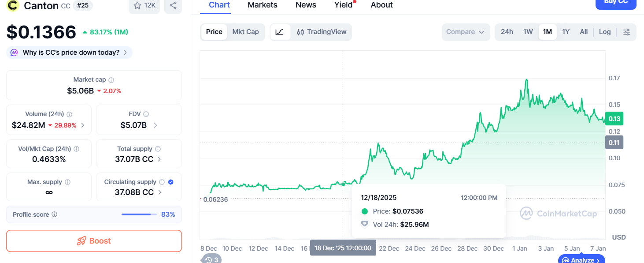Open the chart settings sliders icon
This screenshot has height=263, width=644.
627,32
